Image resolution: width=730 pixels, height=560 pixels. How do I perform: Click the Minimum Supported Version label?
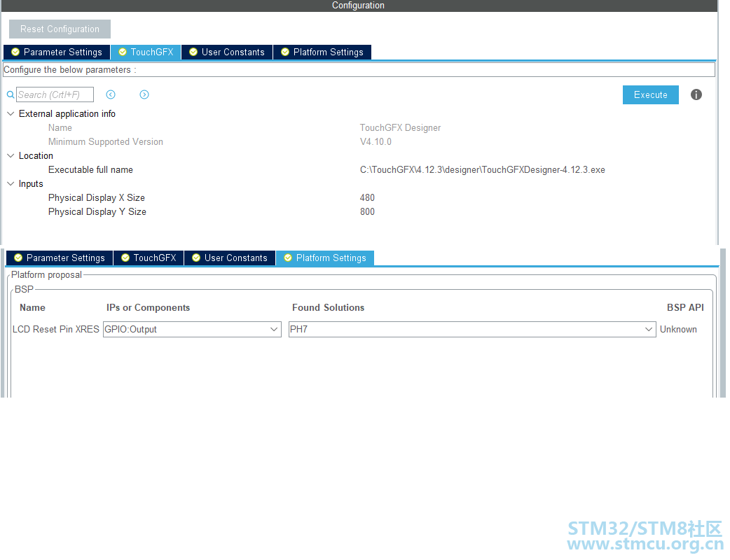[106, 141]
